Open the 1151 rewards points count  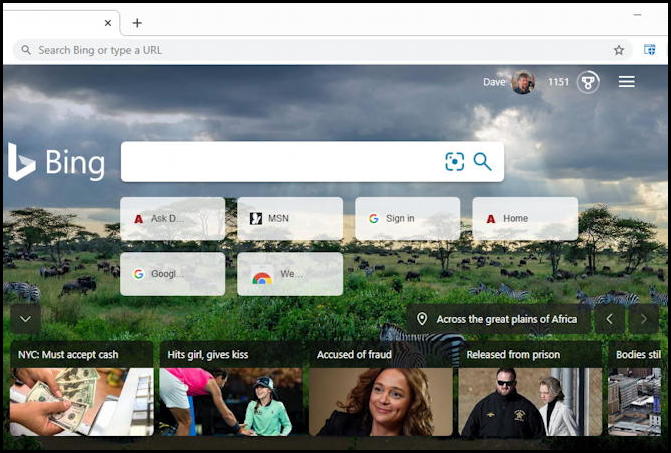point(558,82)
